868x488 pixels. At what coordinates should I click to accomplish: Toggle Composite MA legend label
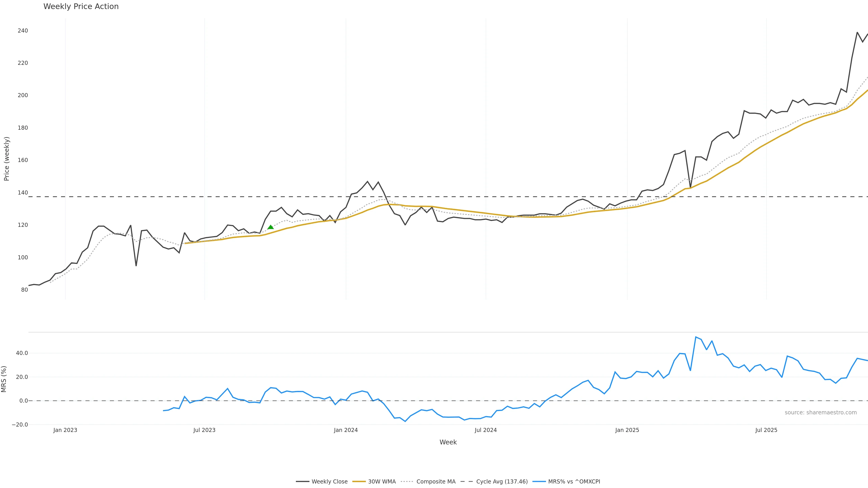(x=436, y=482)
